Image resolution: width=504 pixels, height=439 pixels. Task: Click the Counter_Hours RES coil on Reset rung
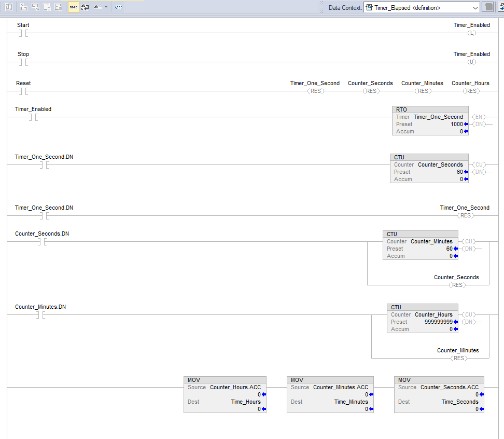tap(470, 91)
